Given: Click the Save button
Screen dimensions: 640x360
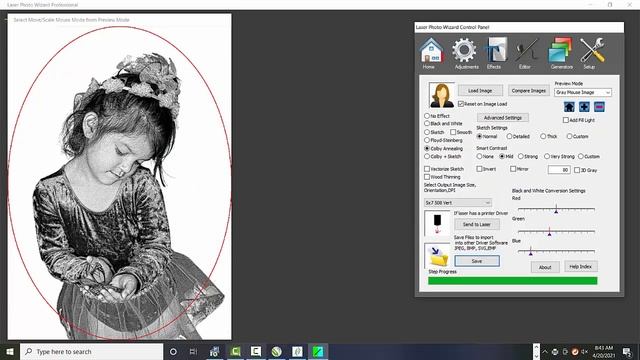Looking at the screenshot, I should (x=477, y=261).
